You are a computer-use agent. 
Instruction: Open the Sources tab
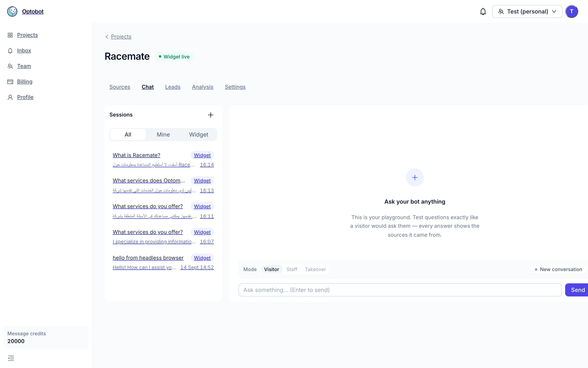tap(120, 87)
